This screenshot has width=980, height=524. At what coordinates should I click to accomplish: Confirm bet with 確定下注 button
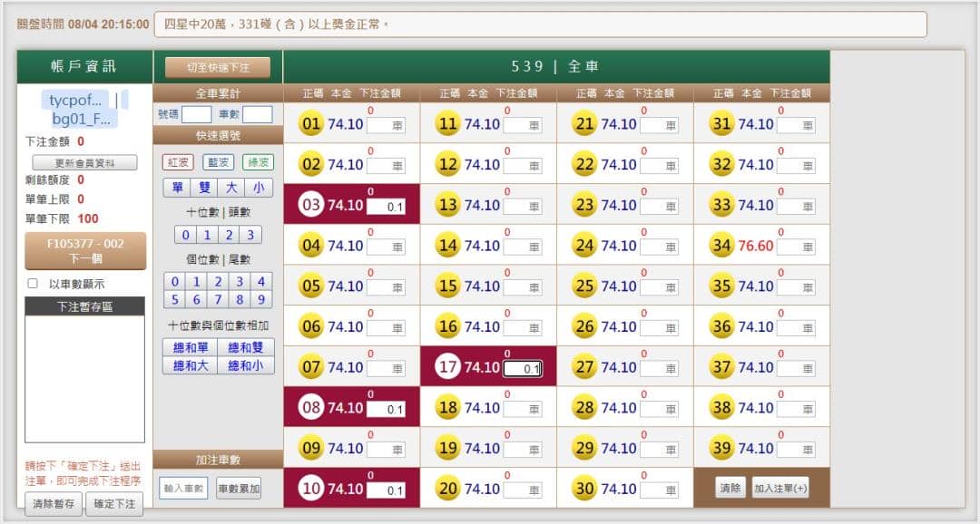114,504
